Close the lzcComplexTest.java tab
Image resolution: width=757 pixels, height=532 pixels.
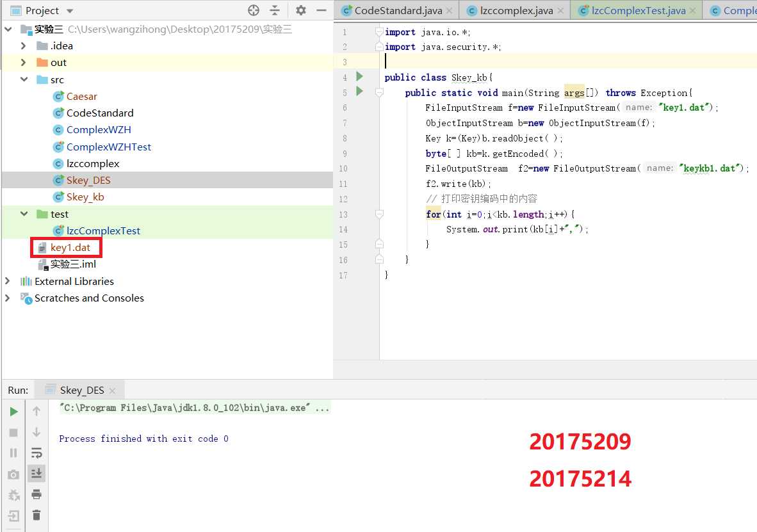[x=693, y=11]
